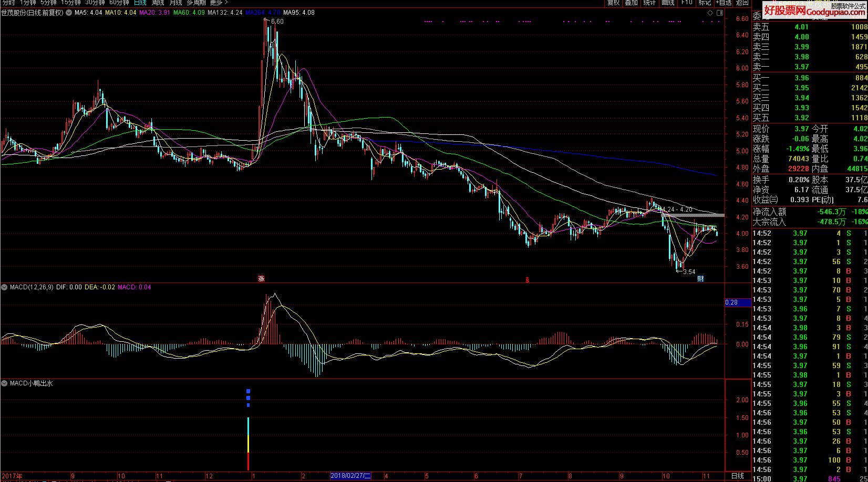Click the 涨幅 value -1.49%
The image size is (868, 482).
(798, 149)
